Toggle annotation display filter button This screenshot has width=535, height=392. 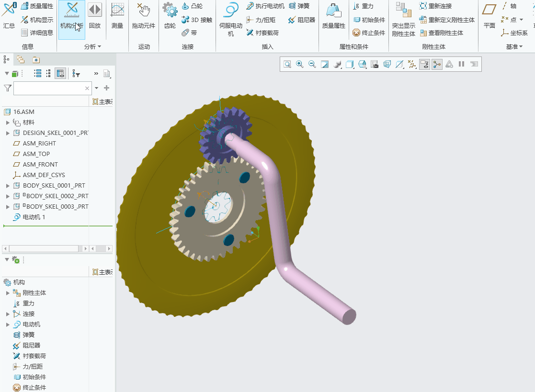click(x=425, y=64)
